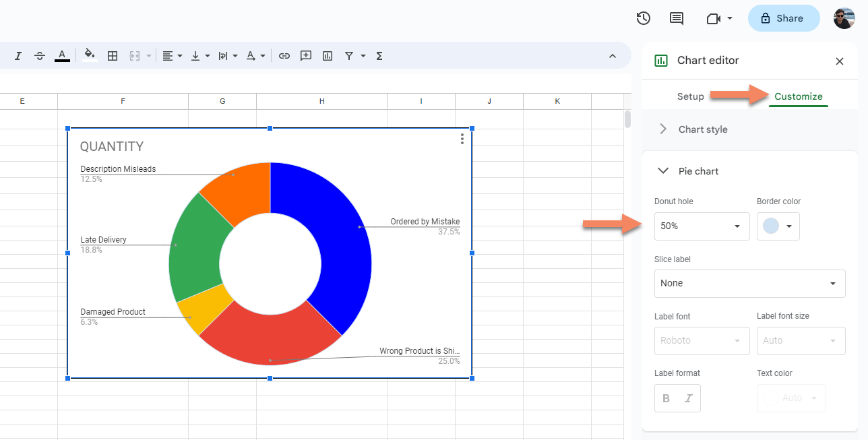Open the Donut hole dropdown
This screenshot has width=868, height=440.
(x=702, y=226)
